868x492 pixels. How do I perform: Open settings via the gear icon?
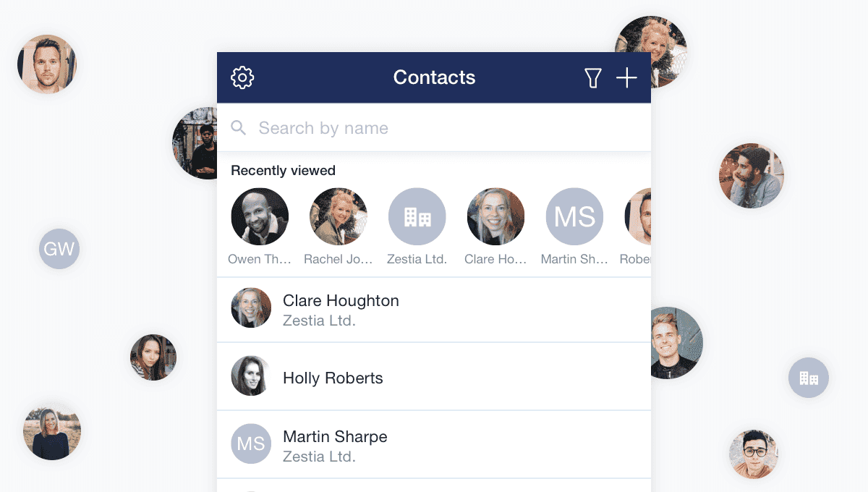click(242, 77)
